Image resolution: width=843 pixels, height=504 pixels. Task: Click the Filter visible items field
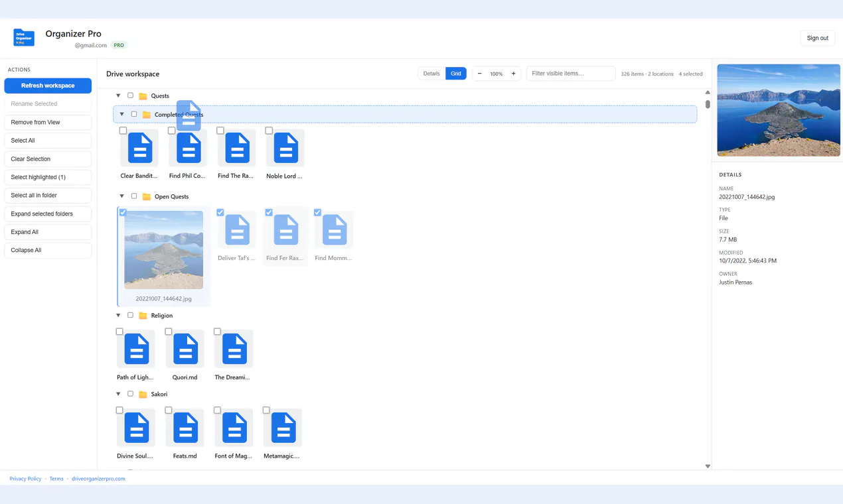(x=571, y=74)
